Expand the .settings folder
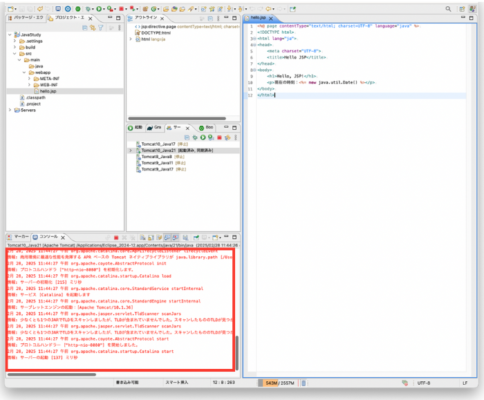Image resolution: width=484 pixels, height=400 pixels. coord(15,41)
